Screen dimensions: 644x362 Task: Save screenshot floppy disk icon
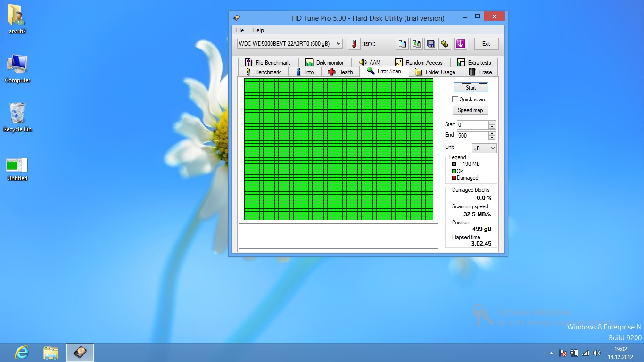pos(430,44)
